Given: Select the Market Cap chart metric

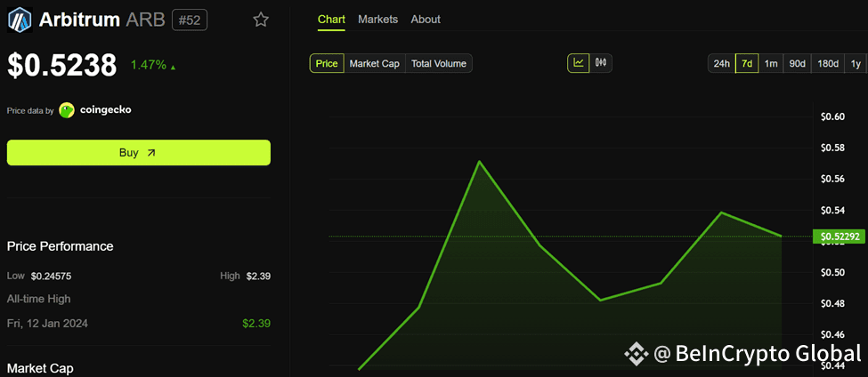Looking at the screenshot, I should point(375,63).
